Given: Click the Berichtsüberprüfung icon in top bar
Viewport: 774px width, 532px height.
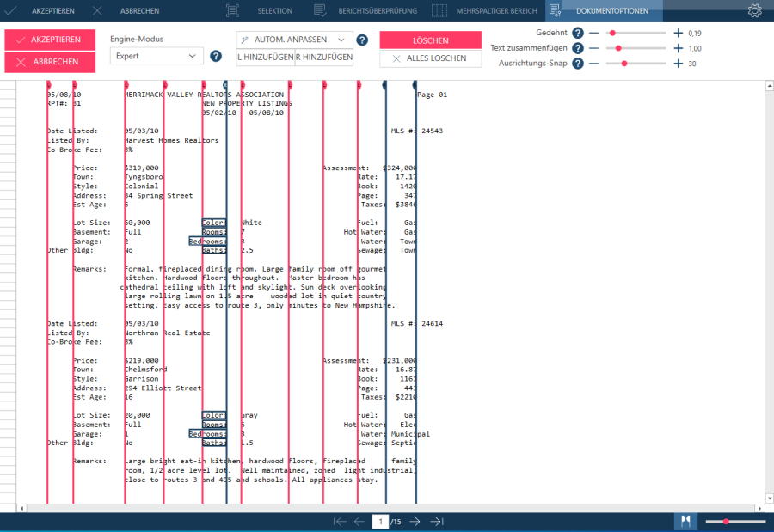Looking at the screenshot, I should (320, 10).
